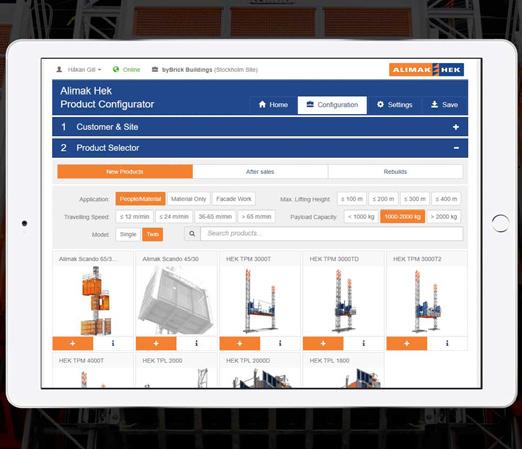Add HEK TPM 3000TD with plus button
The image size is (522, 449).
point(323,343)
